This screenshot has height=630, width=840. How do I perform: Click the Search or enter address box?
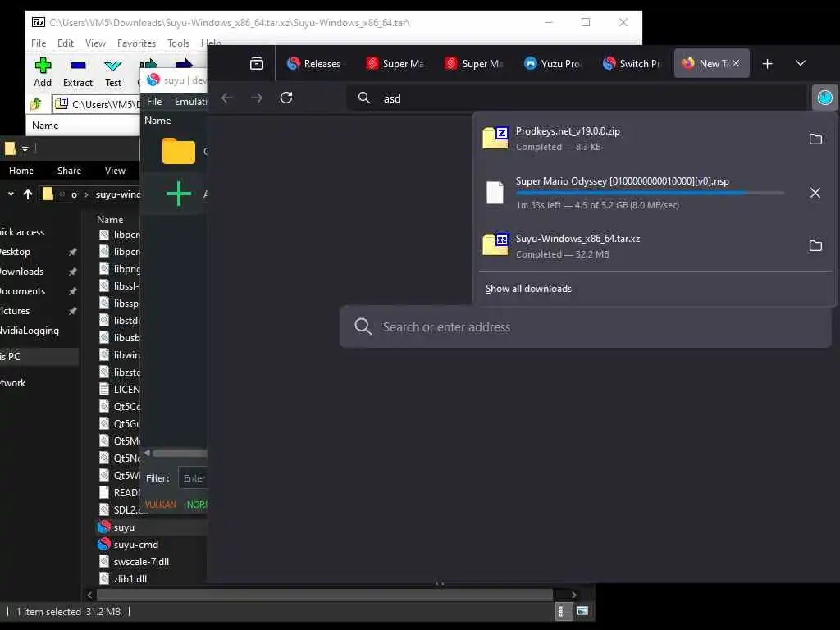[586, 326]
